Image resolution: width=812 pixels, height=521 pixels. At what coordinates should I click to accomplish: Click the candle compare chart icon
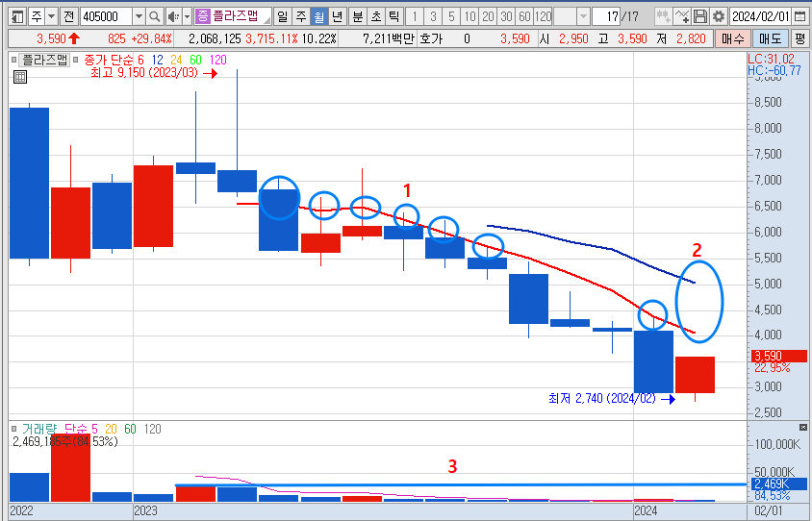pos(663,16)
